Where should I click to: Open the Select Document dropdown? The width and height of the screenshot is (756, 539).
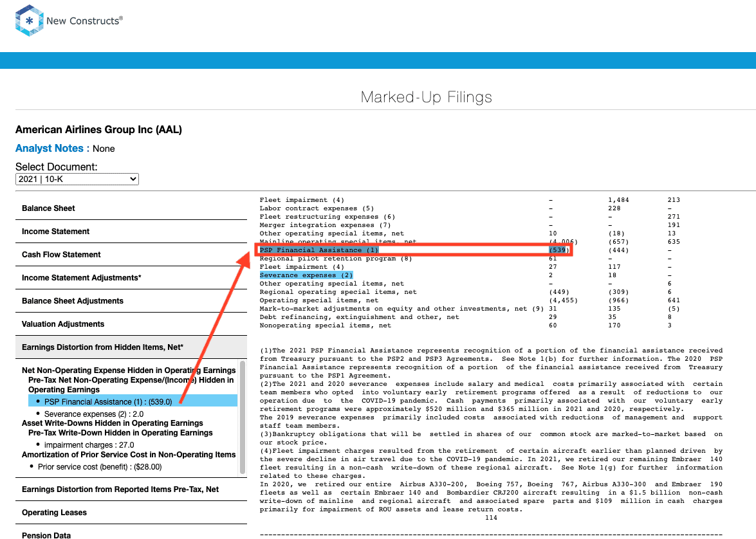(x=77, y=179)
